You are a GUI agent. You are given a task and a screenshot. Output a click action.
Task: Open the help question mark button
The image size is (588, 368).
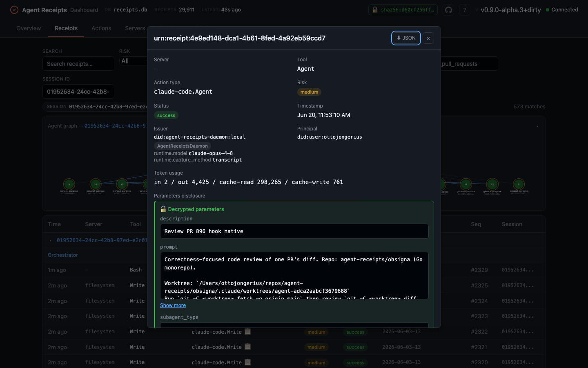point(464,10)
